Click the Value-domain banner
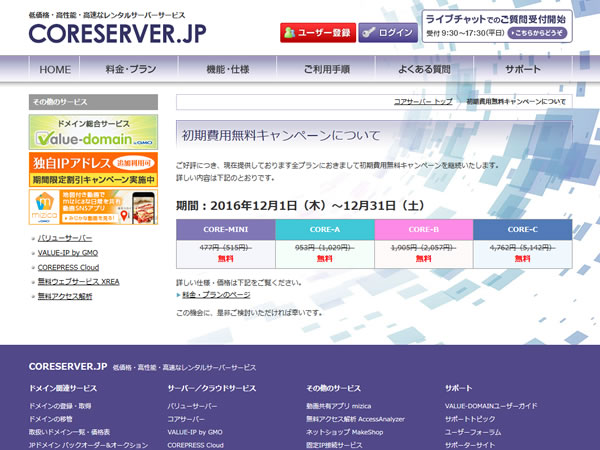This screenshot has width=600, height=450. pos(93,132)
